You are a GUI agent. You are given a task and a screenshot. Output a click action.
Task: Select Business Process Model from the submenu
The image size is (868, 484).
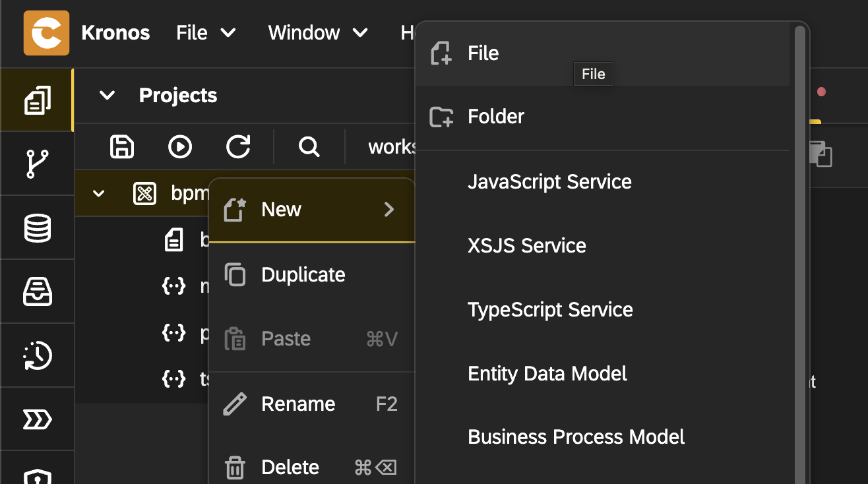click(576, 437)
